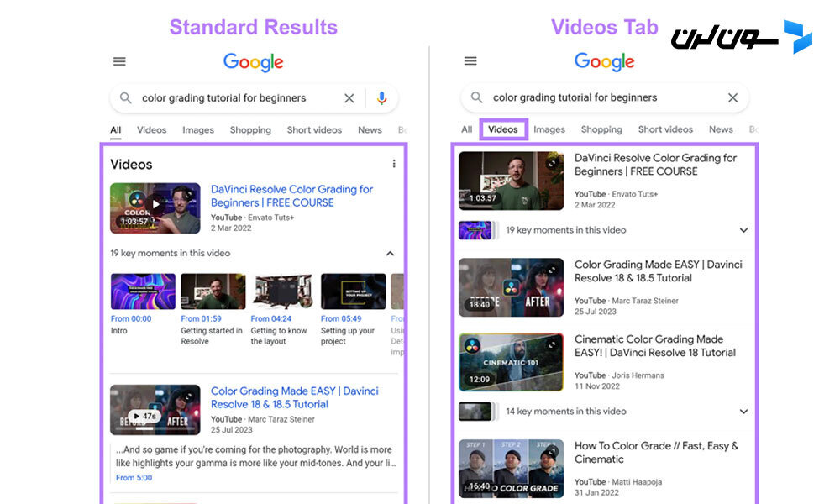
Task: Open blue Color Grading Made EASY link
Action: [294, 397]
